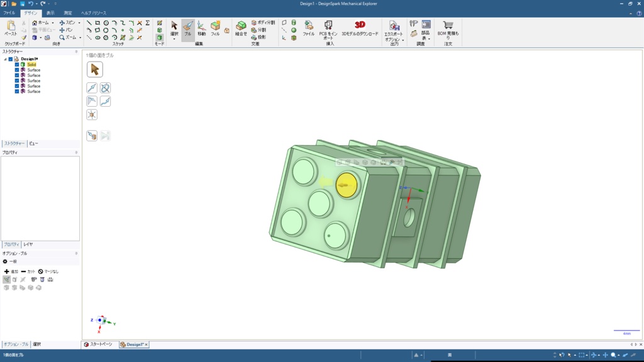Viewport: 644px width, 362px height.
Task: Switch to the 測定 ribbon tab
Action: (68, 13)
